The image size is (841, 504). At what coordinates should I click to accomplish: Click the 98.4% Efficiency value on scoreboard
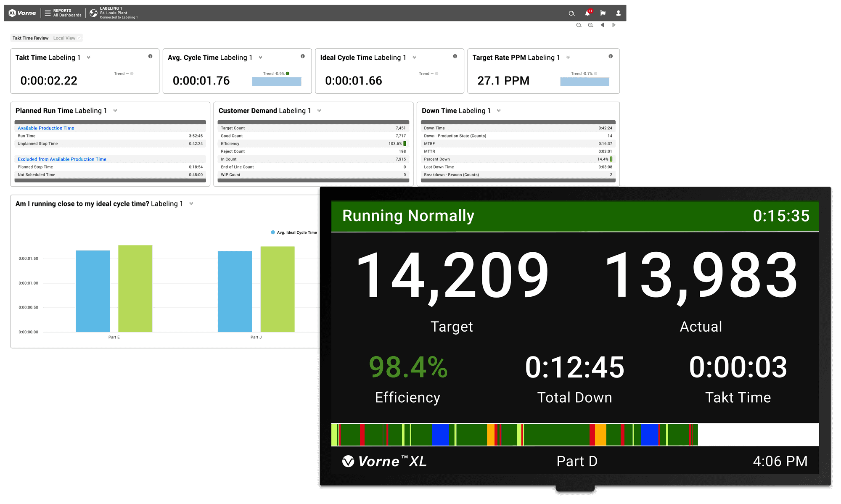[x=408, y=367]
